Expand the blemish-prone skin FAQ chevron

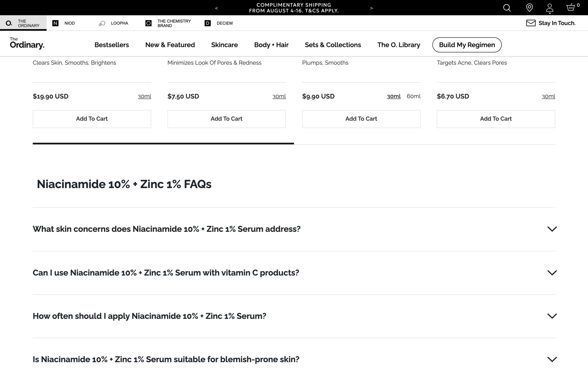[x=552, y=359]
